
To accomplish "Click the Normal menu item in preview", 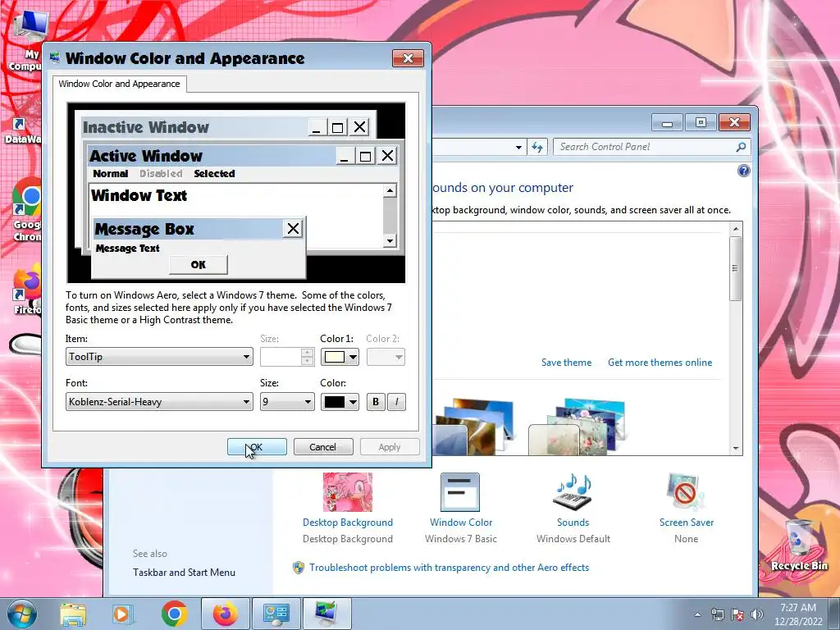I will click(111, 174).
